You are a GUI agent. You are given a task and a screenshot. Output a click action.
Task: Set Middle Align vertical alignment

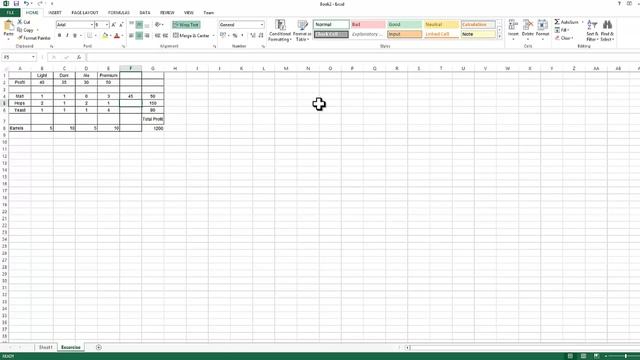pyautogui.click(x=139, y=25)
